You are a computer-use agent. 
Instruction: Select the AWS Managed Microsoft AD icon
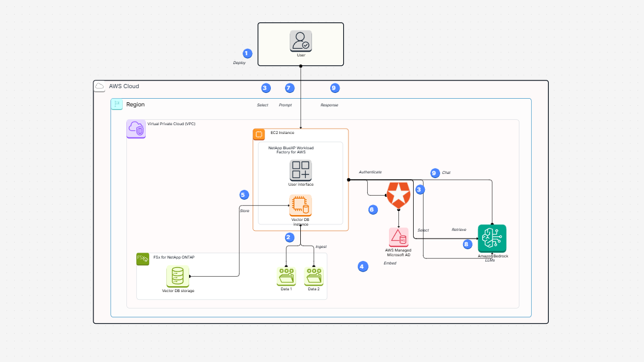click(x=398, y=237)
